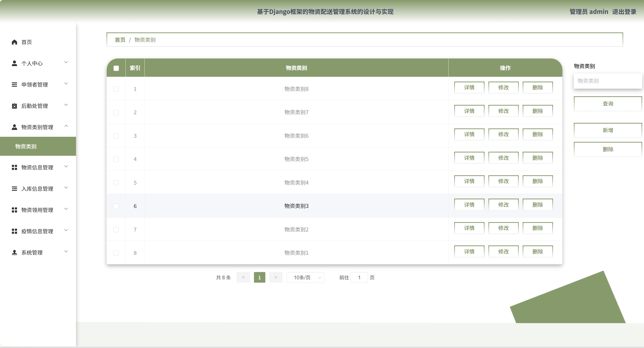Click the grid icon next to 物资信息管理

pyautogui.click(x=14, y=167)
